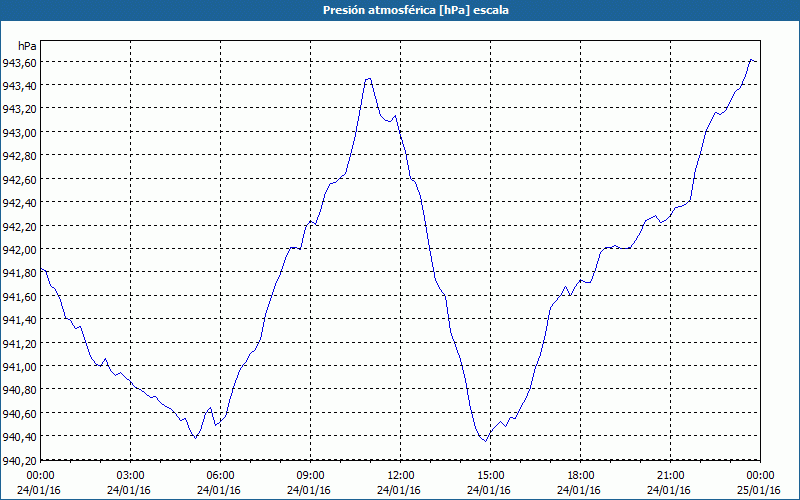Select the 940,40 y-axis value
The image size is (800, 500).
coord(19,436)
